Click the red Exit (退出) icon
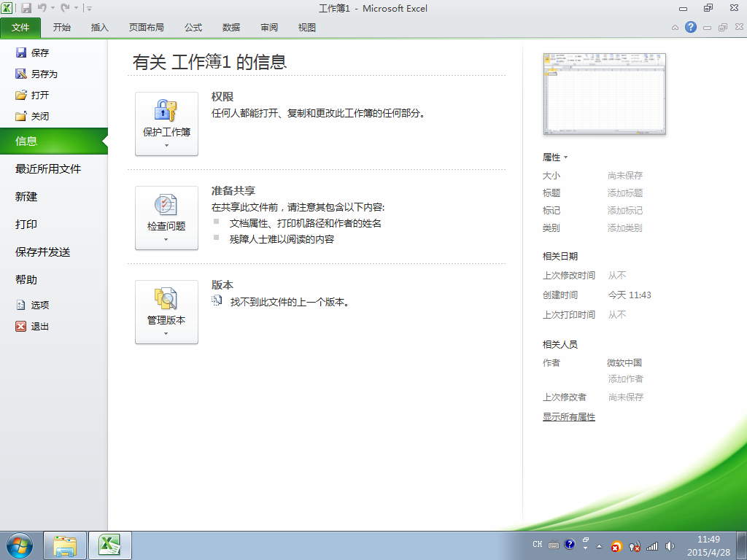Screen dimensions: 747x560 (x=21, y=326)
